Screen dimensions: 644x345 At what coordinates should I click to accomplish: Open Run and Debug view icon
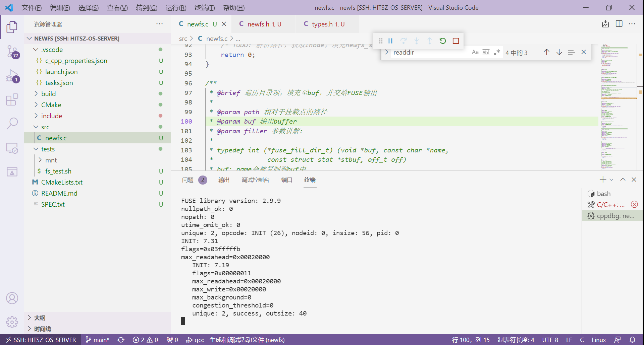[x=12, y=76]
